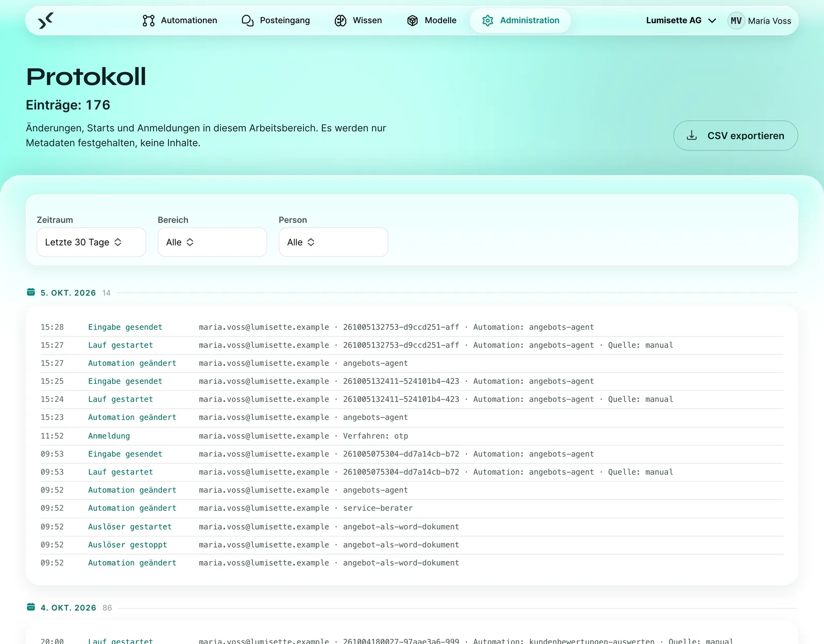Click the Posteingang speech-bubble icon
824x644 pixels.
[x=248, y=21]
